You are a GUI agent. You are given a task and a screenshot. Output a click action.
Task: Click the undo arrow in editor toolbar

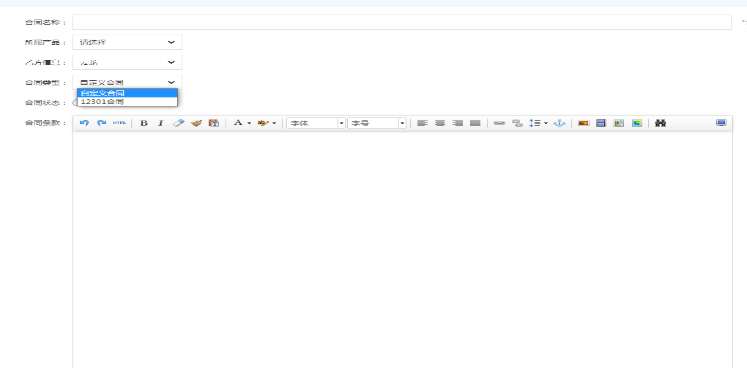tap(84, 123)
